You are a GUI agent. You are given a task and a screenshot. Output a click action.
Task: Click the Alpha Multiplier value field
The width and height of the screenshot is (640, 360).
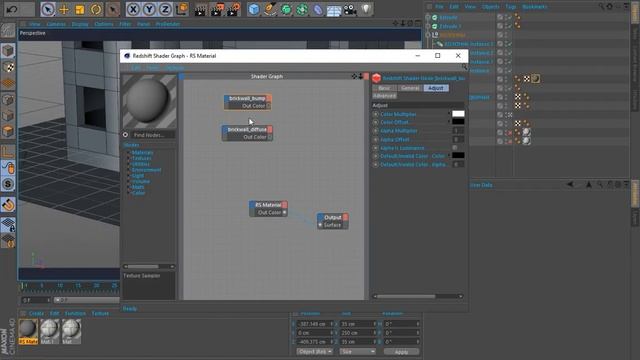click(x=458, y=131)
